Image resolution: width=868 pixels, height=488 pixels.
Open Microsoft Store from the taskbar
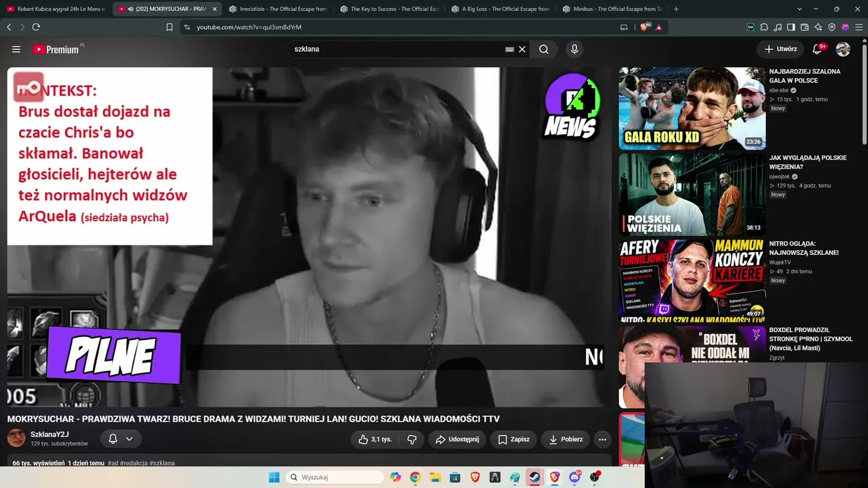tap(455, 477)
